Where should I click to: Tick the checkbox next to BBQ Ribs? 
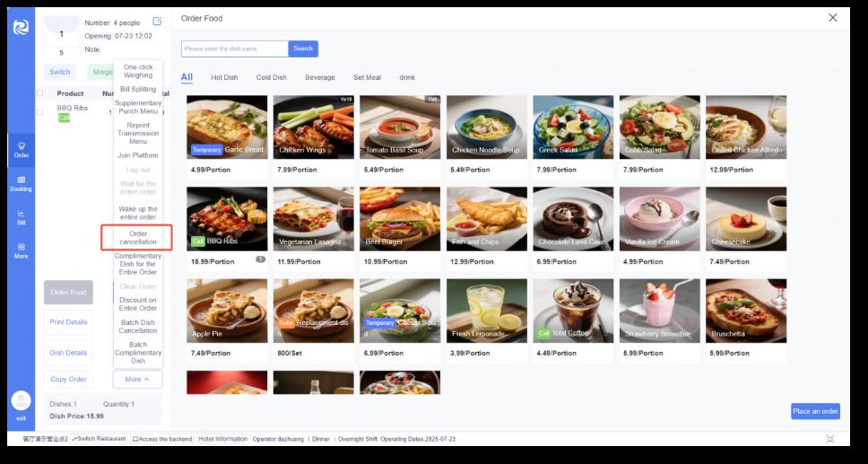coord(39,112)
